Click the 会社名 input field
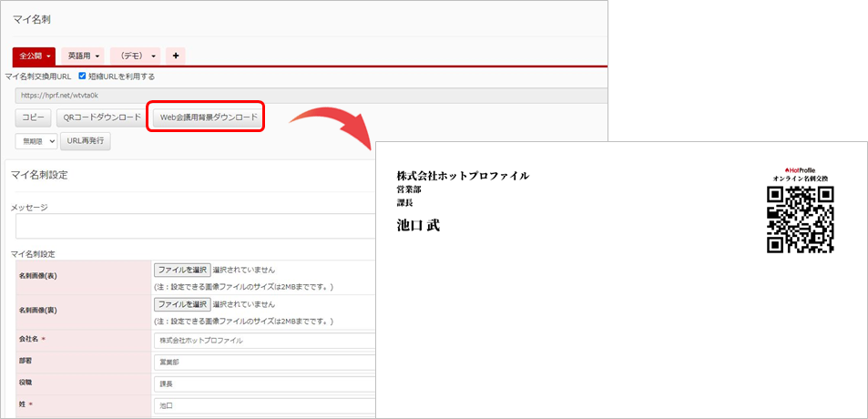 (x=264, y=340)
